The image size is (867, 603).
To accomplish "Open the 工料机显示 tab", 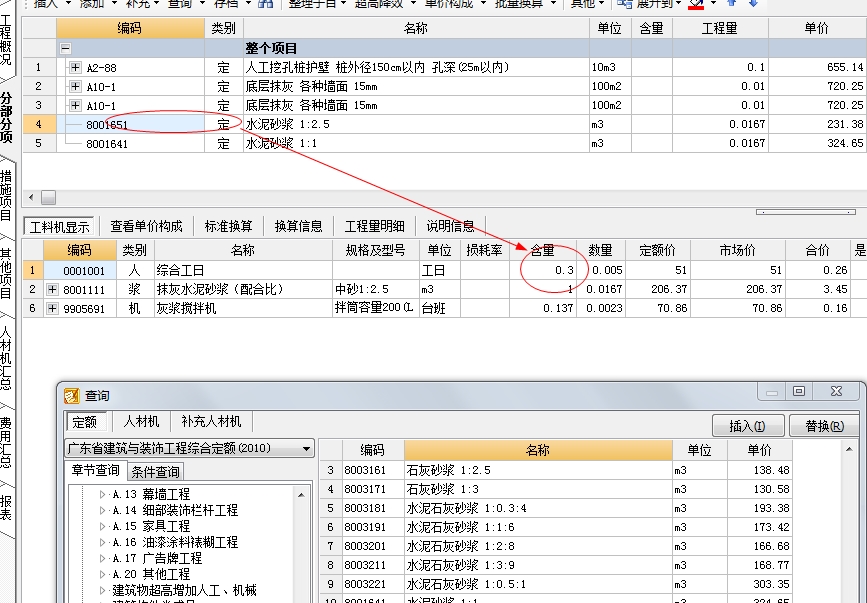I will [x=59, y=227].
